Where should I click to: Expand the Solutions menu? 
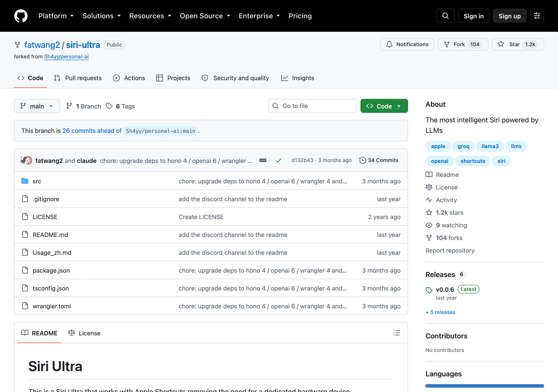pyautogui.click(x=102, y=16)
